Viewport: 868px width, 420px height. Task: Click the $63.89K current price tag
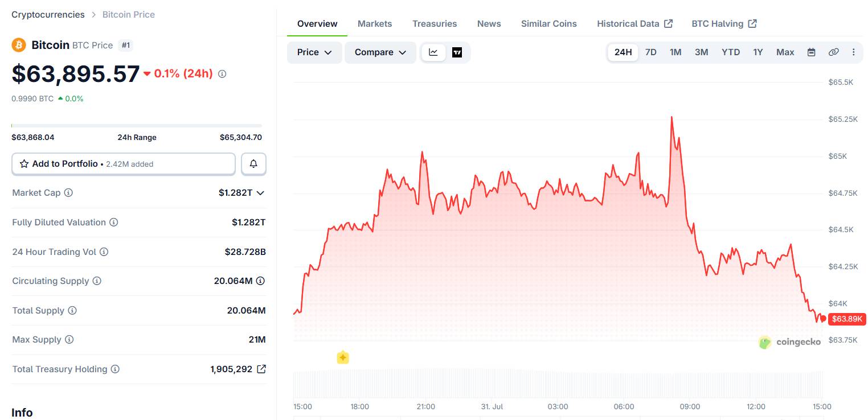point(847,319)
